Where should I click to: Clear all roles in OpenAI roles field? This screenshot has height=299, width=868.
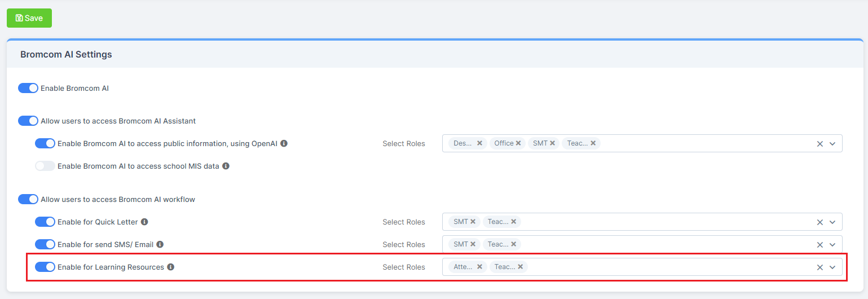click(x=820, y=144)
